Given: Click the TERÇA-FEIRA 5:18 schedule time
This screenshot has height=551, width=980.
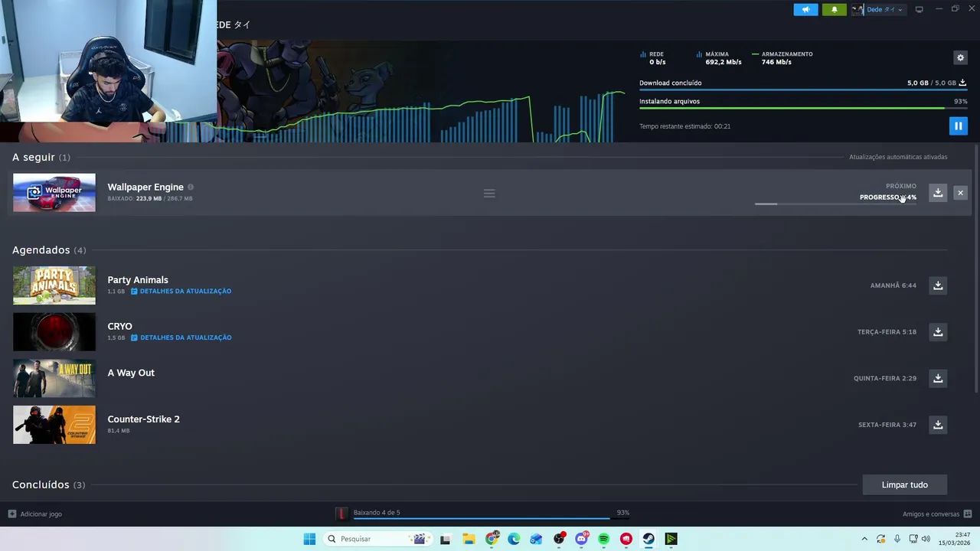Looking at the screenshot, I should pos(887,332).
